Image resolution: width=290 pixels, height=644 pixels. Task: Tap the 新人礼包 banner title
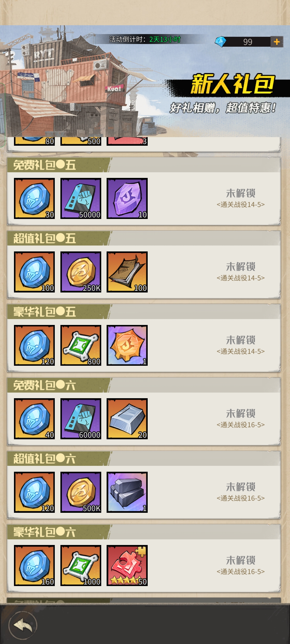pyautogui.click(x=233, y=84)
